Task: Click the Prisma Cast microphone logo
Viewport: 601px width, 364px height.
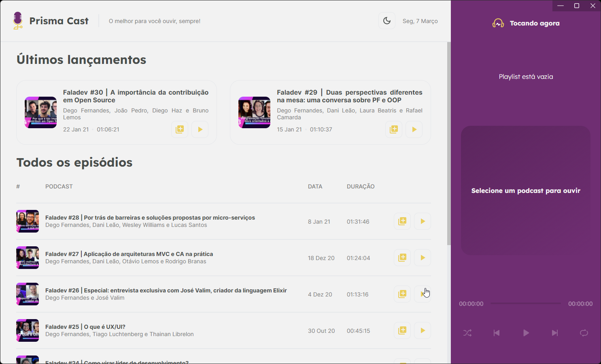Action: [17, 21]
